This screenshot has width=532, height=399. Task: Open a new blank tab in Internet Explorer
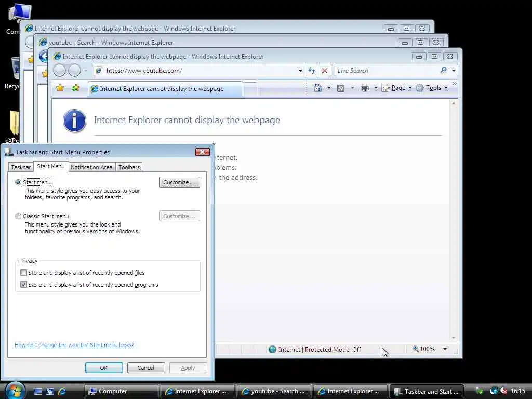click(x=250, y=89)
